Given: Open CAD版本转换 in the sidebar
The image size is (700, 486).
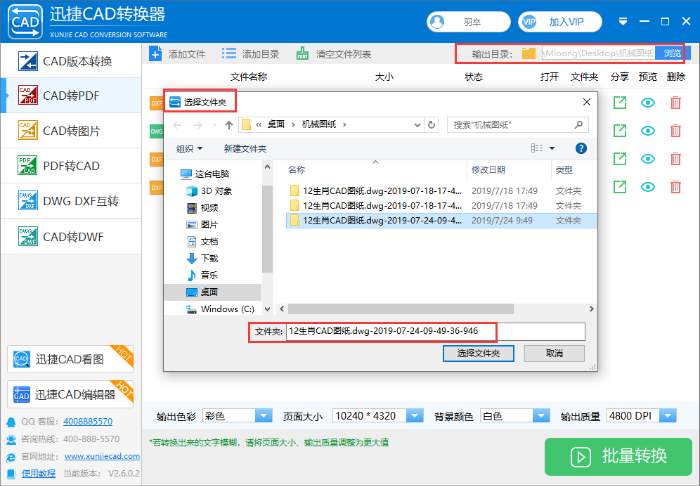Looking at the screenshot, I should point(71,61).
